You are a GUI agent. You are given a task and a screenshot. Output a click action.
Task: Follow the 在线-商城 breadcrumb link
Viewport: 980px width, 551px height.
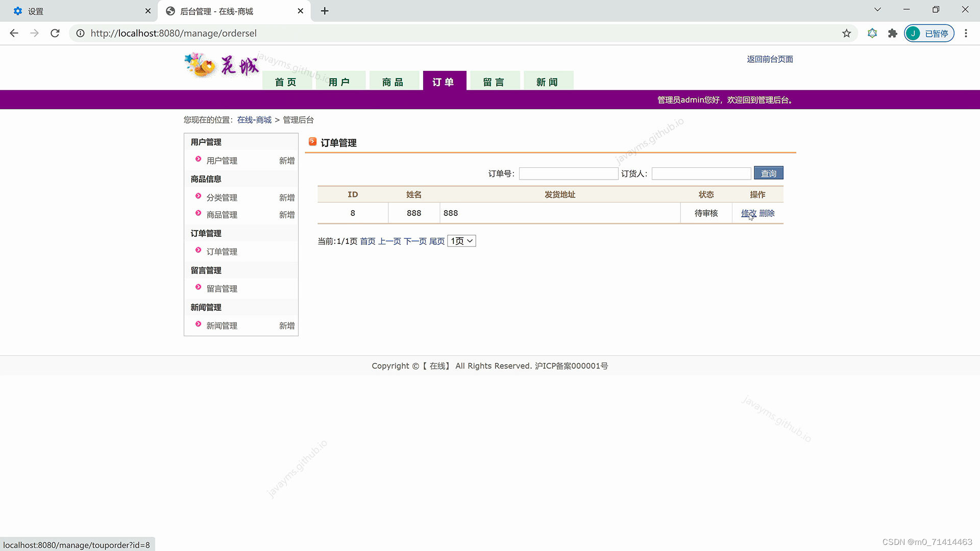(254, 120)
